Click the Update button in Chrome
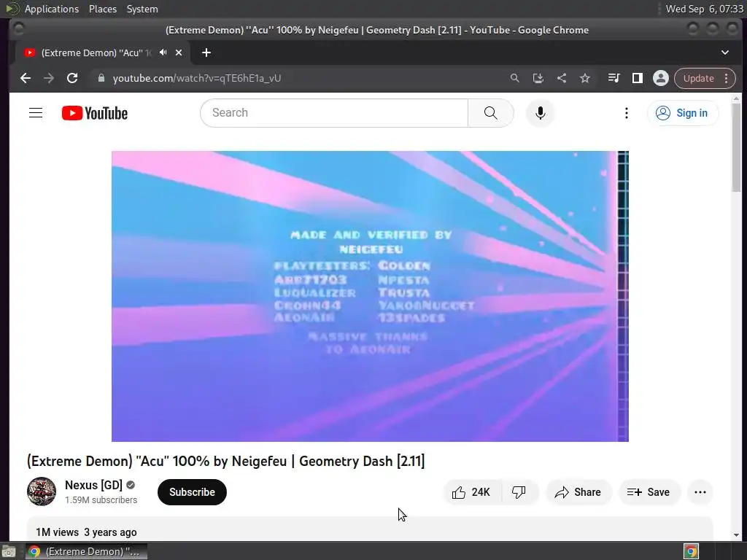The width and height of the screenshot is (747, 560). point(698,78)
